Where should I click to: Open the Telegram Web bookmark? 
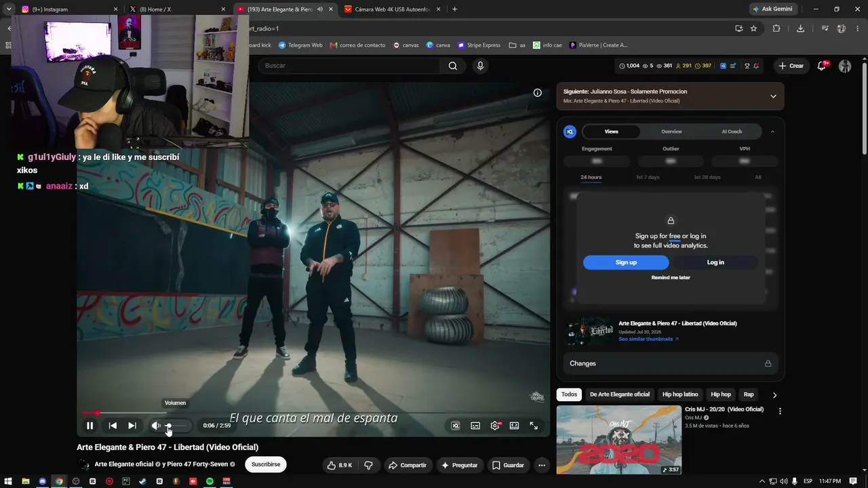(x=300, y=45)
